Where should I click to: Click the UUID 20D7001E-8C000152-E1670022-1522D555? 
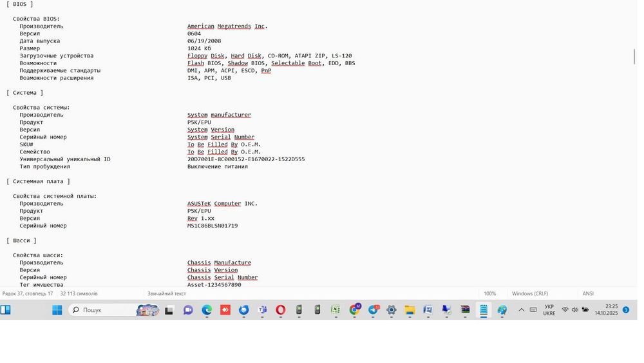246,159
